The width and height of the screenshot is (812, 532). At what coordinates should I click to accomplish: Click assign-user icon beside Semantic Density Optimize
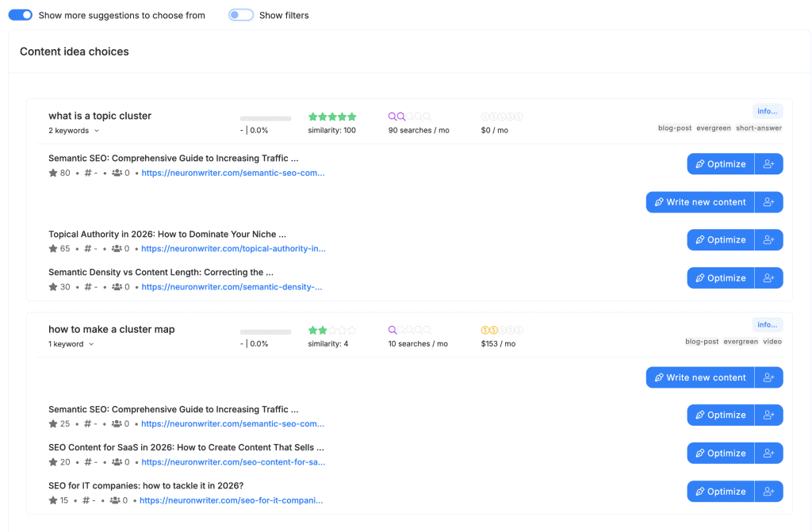coord(768,278)
